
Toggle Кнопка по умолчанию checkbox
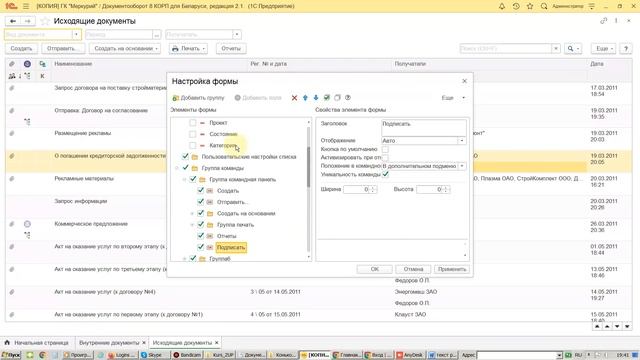click(x=385, y=149)
